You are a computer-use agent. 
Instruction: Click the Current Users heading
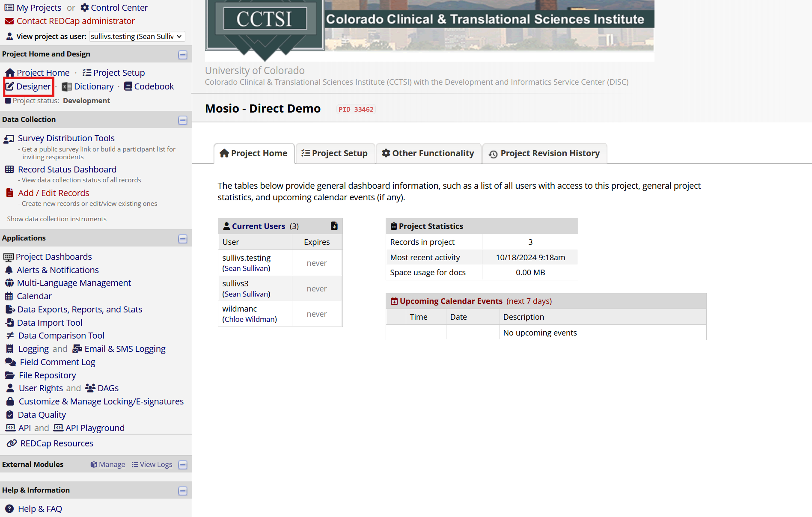pyautogui.click(x=259, y=226)
